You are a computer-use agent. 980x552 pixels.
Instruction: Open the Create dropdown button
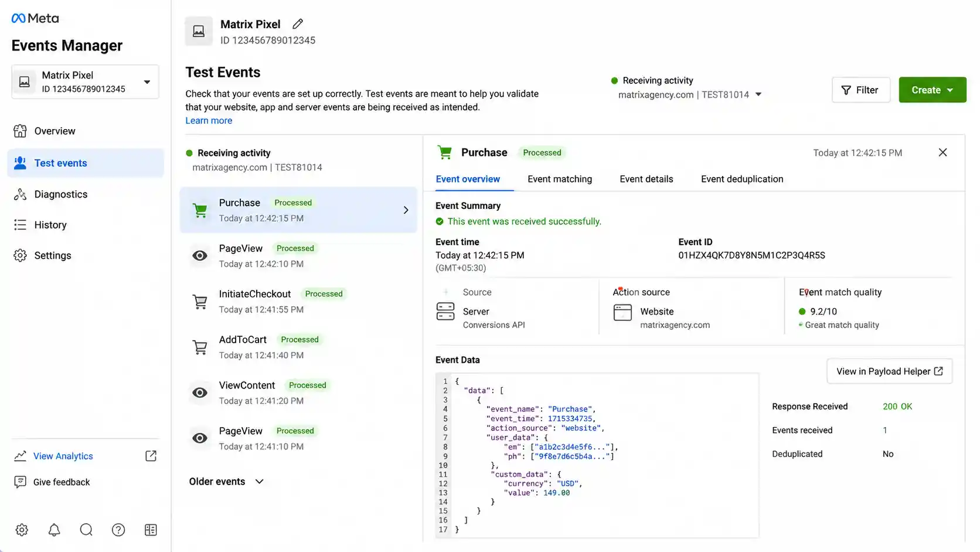pos(932,90)
